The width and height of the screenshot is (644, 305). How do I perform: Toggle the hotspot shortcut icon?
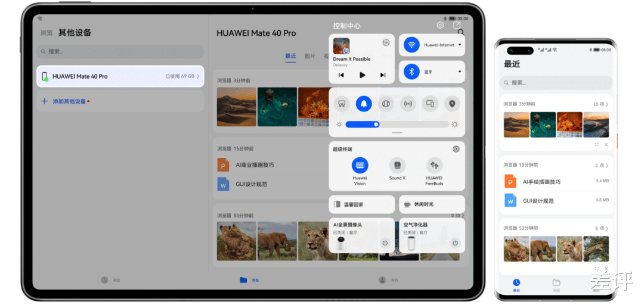point(408,104)
